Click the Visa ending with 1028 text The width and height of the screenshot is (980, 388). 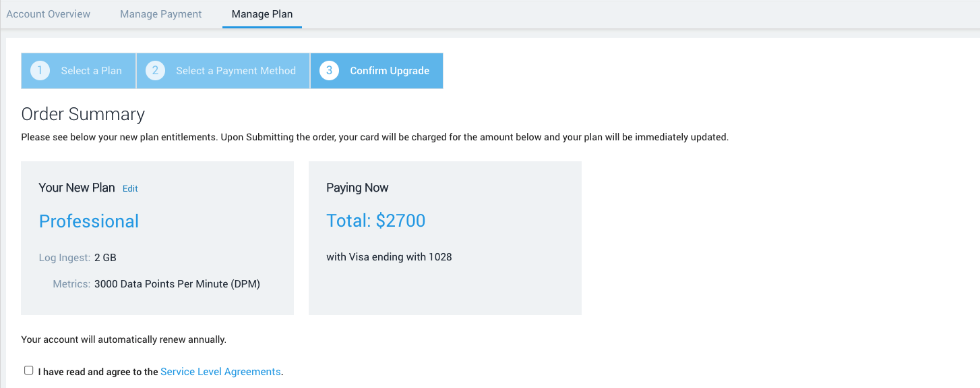coord(389,257)
